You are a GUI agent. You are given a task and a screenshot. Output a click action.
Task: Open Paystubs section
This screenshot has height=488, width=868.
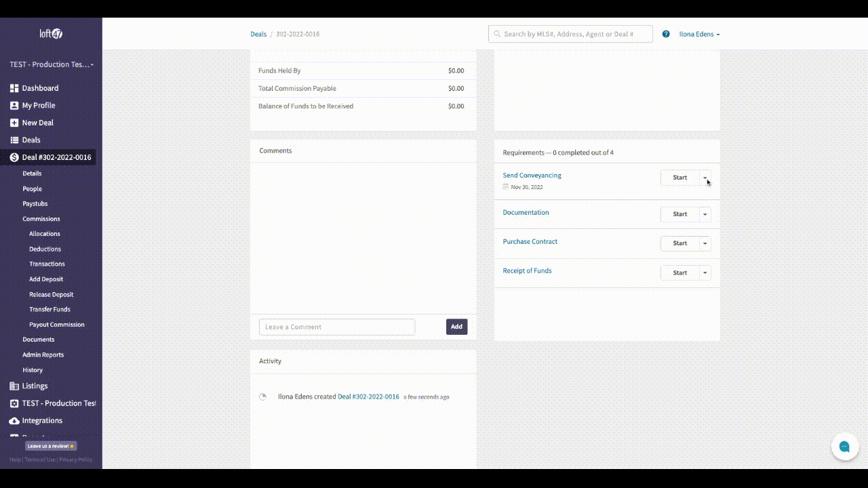35,204
